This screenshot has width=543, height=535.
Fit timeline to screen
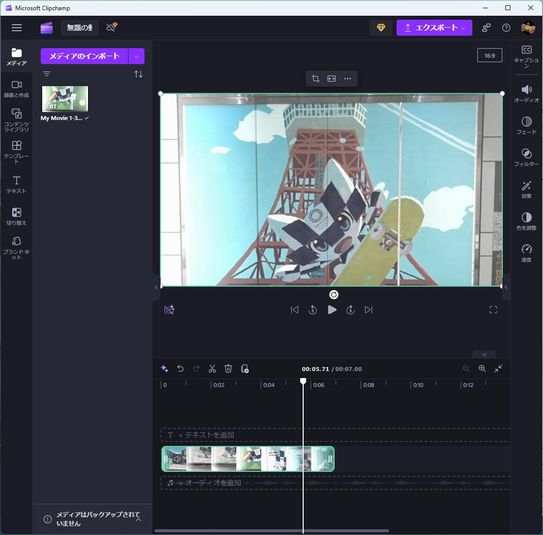pos(498,369)
